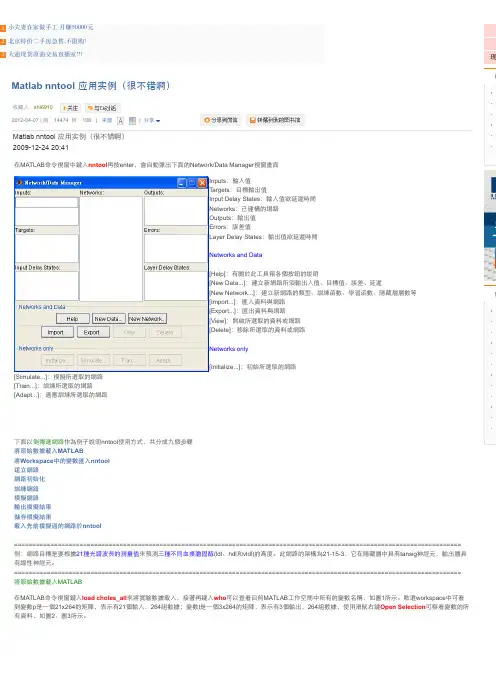Click the Errors list box

point(176,248)
